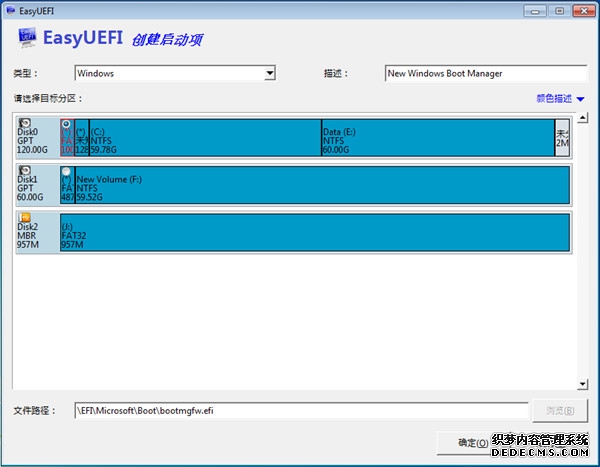Click the EasyUEFI title bar icon
The image size is (600, 467).
9,10
